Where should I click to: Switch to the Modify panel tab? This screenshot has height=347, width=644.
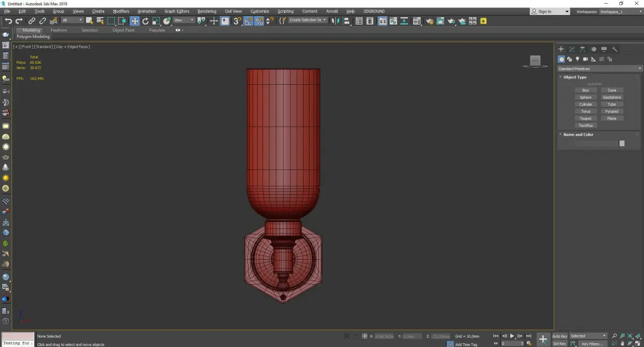coord(572,49)
